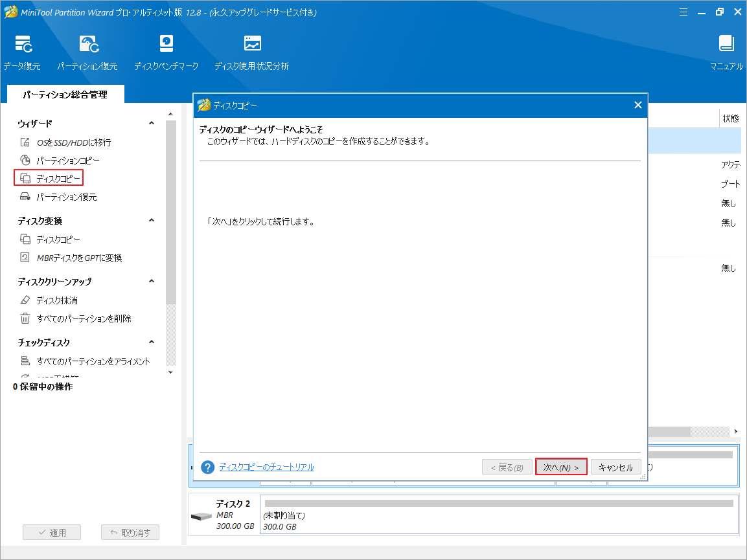Click the キャンセル button in dialog
The image size is (747, 560).
point(615,467)
